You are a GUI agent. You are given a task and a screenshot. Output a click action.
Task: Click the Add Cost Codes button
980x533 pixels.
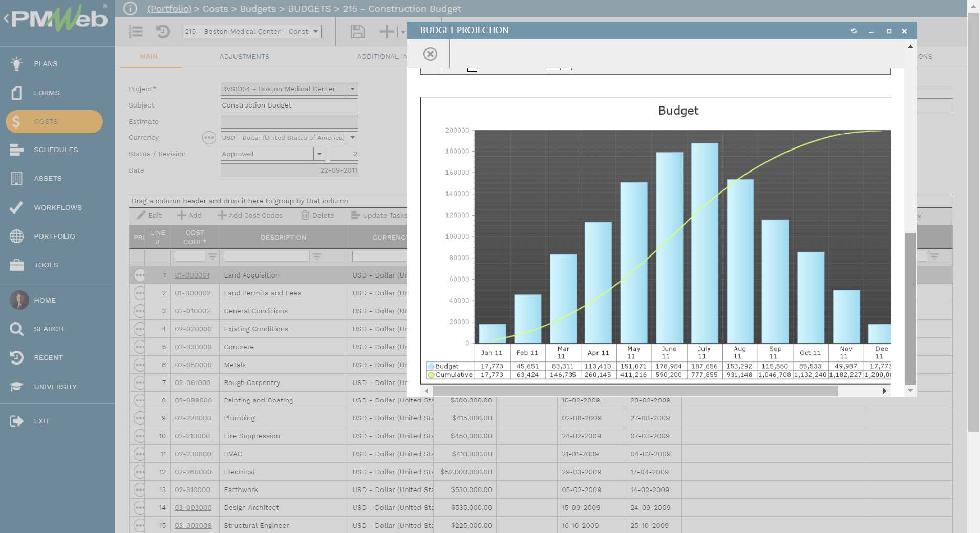[250, 216]
